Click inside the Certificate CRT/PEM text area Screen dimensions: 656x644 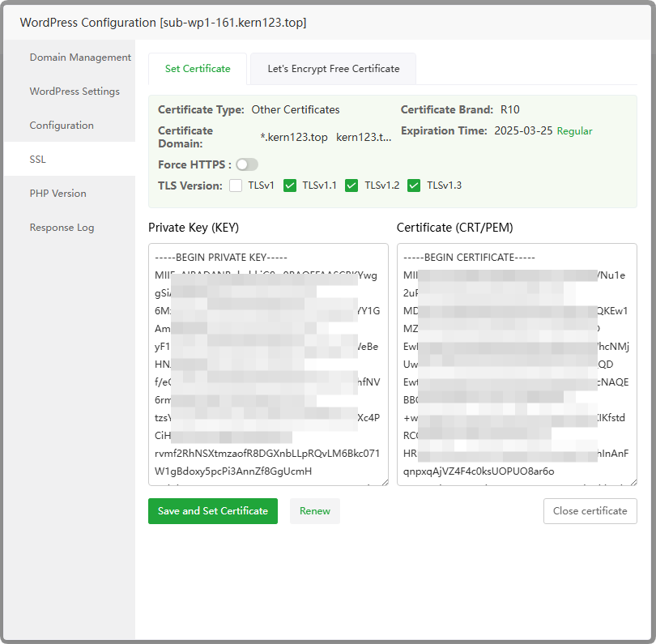click(517, 365)
